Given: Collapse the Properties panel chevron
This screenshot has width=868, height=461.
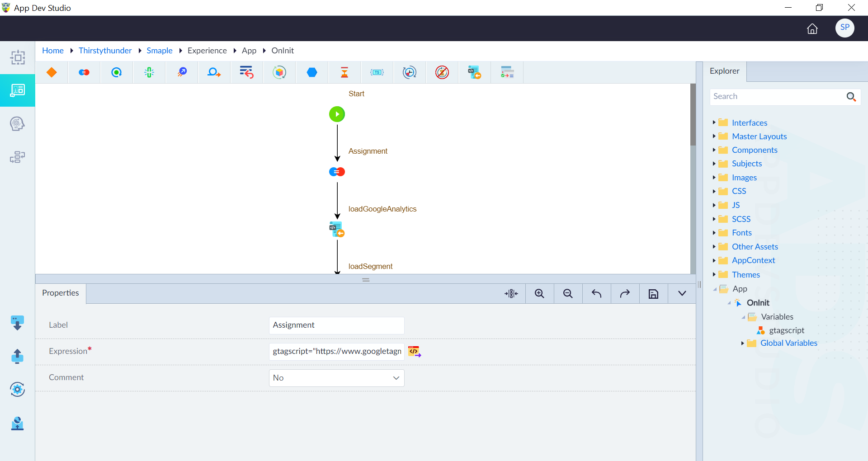Looking at the screenshot, I should [682, 294].
